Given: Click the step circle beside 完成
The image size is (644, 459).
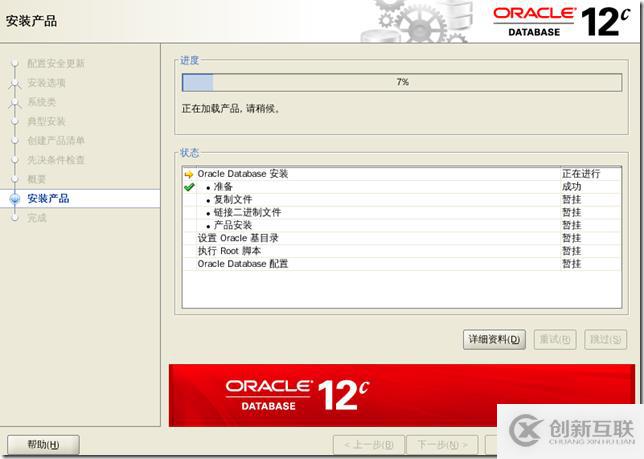Looking at the screenshot, I should point(15,218).
